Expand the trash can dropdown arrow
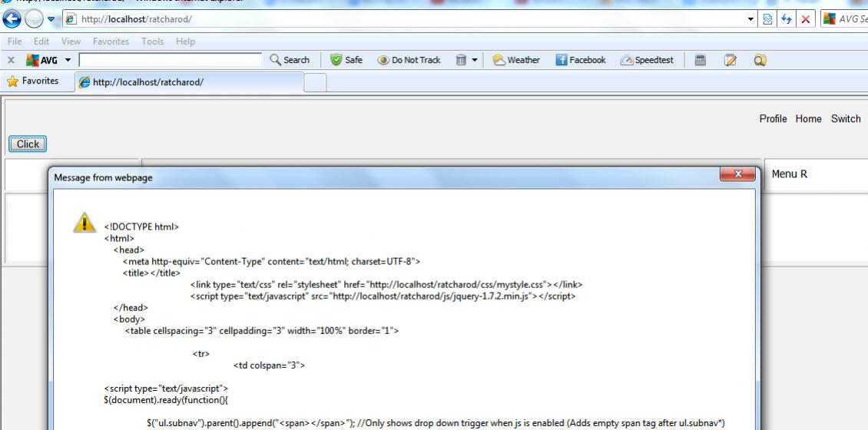The width and height of the screenshot is (868, 430). point(475,60)
